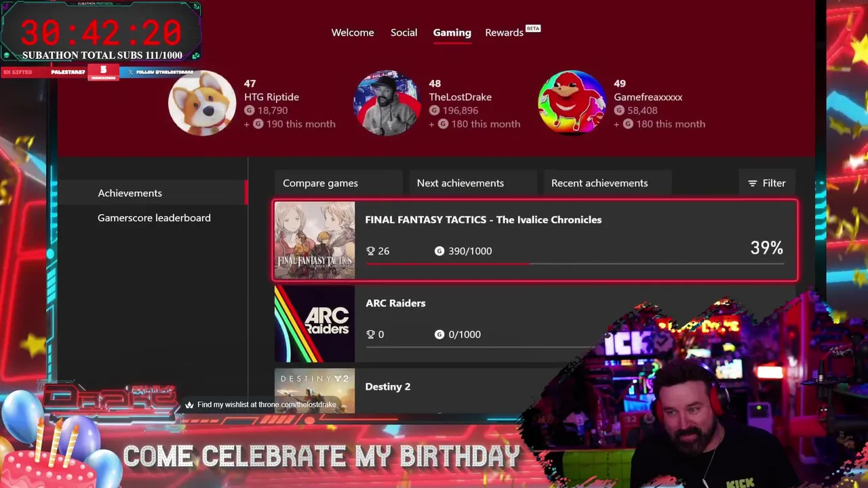Click gamerscore icon beside 58,408
The image size is (868, 488).
[619, 110]
